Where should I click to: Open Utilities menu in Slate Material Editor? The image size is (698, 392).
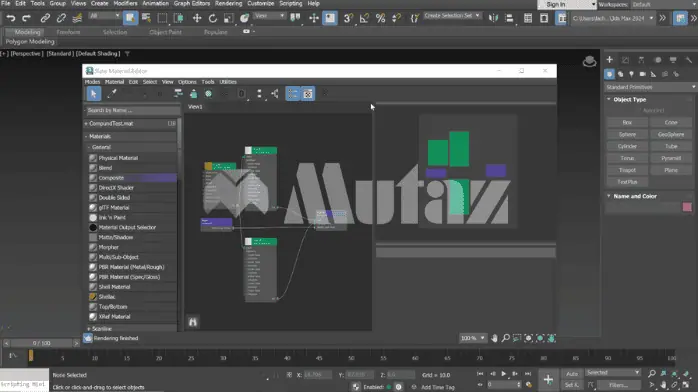[228, 82]
